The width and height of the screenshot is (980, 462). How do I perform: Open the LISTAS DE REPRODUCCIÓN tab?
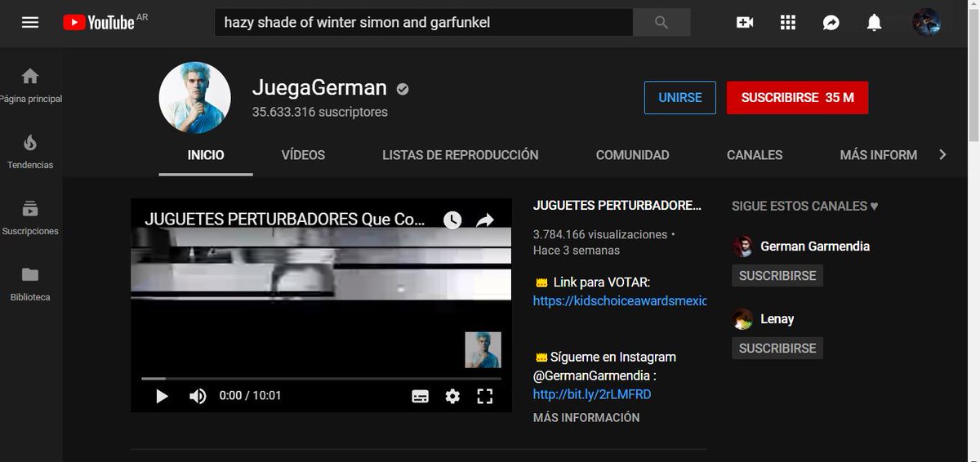coord(461,155)
